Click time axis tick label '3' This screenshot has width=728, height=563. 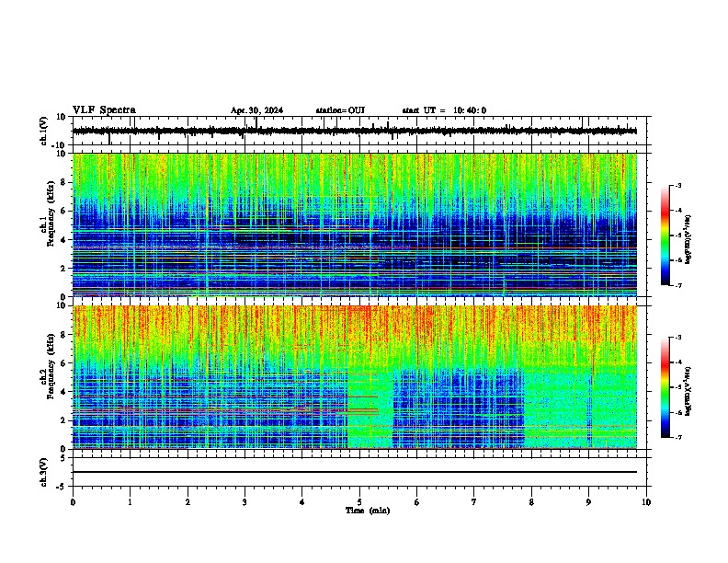tap(245, 502)
